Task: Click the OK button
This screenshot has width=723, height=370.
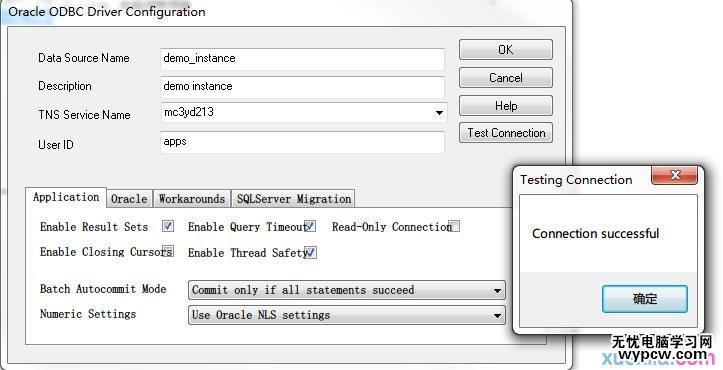Action: pos(506,49)
